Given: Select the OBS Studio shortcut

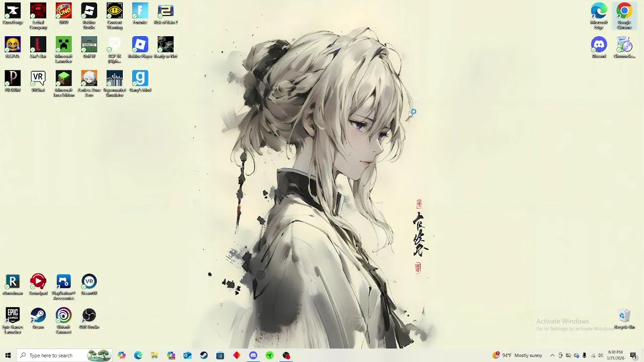Looking at the screenshot, I should (89, 318).
